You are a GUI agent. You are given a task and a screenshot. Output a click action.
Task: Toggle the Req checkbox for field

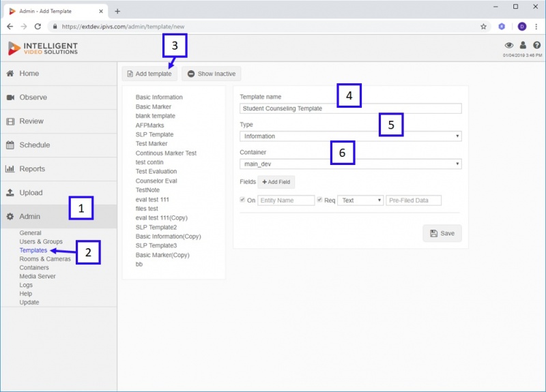tap(319, 200)
